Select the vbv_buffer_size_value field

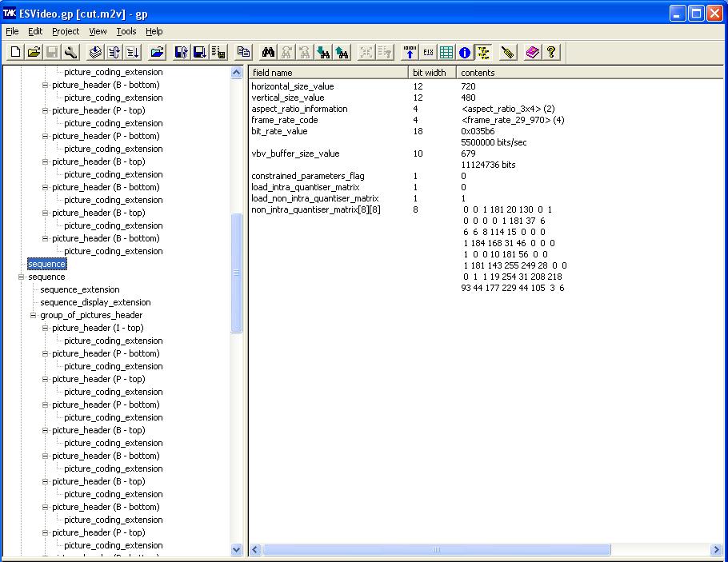pyautogui.click(x=295, y=153)
